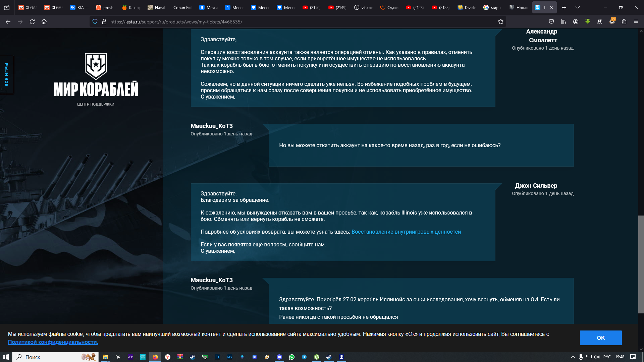Open the translate extension icon
Viewport: 644px width, 362px height.
[x=600, y=22]
